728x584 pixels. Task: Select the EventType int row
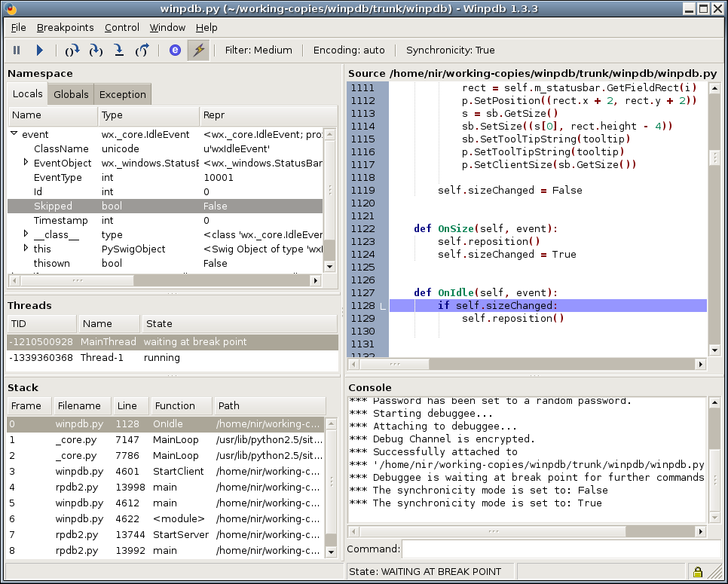165,178
